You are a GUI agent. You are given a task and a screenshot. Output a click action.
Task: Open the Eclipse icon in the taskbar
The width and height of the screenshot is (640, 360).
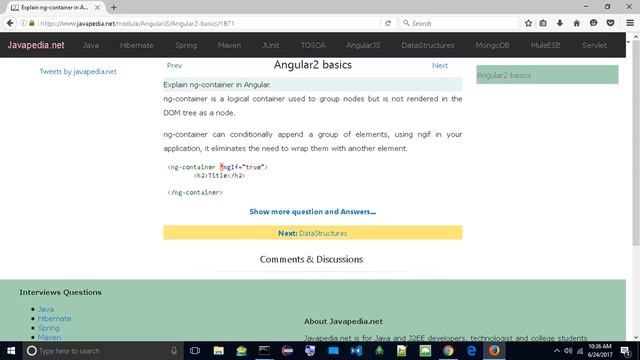click(287, 351)
